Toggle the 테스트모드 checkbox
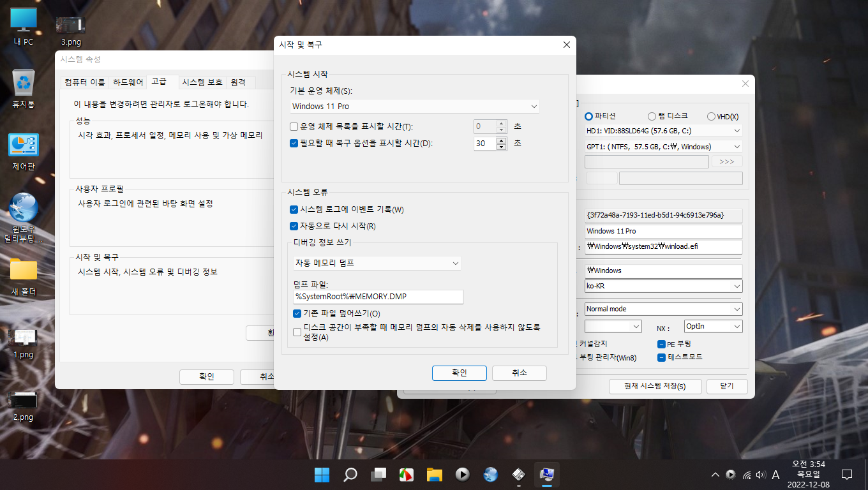 click(662, 357)
